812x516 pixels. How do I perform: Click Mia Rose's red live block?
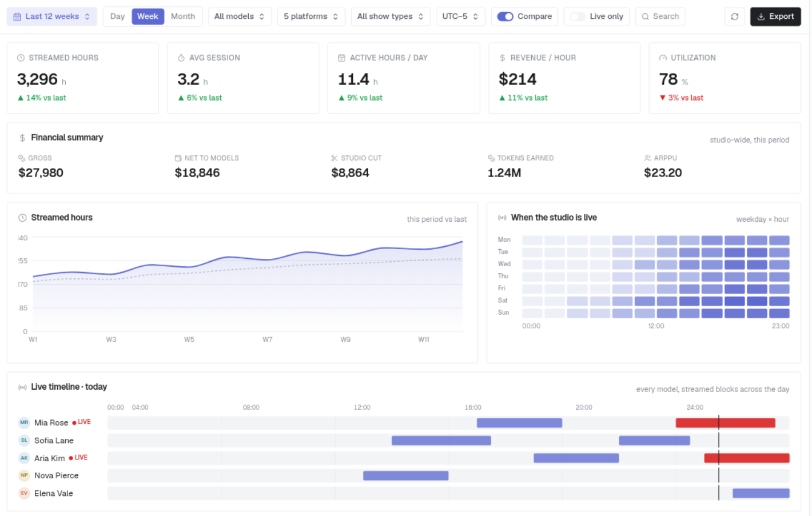click(726, 423)
